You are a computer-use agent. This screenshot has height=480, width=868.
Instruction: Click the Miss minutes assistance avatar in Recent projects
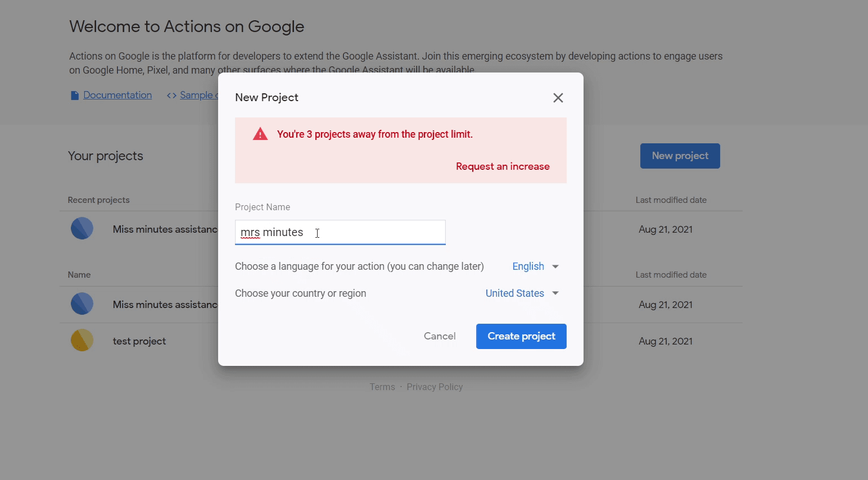click(82, 228)
